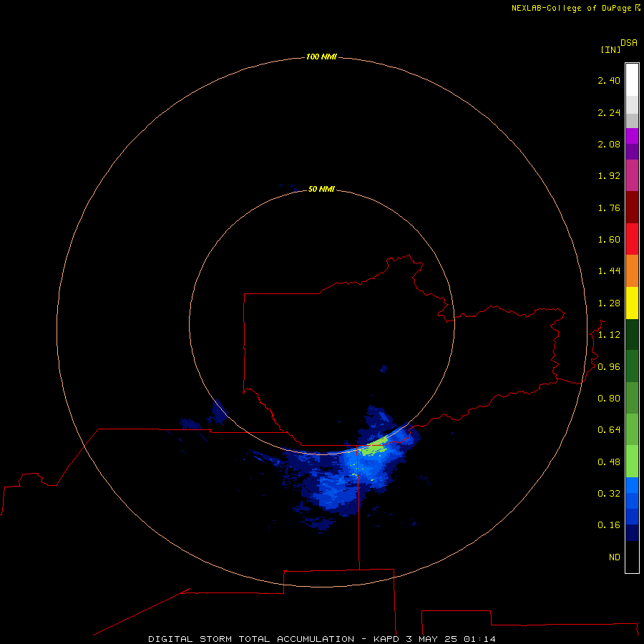Click the 2.08 legend value

pos(609,144)
